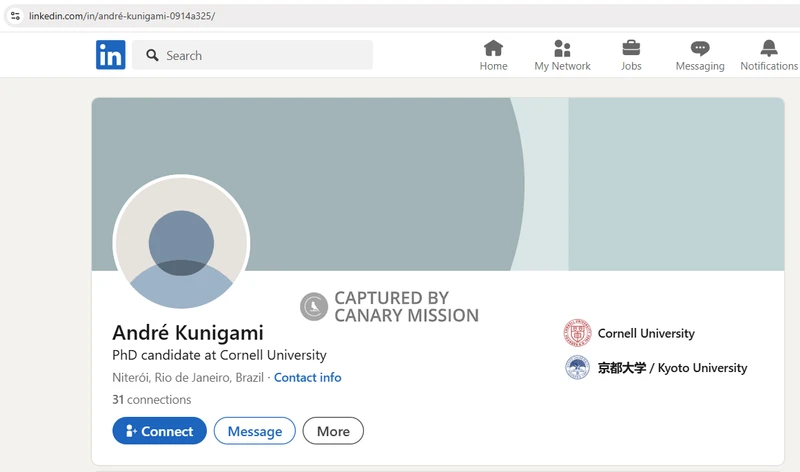This screenshot has height=472, width=800.
Task: Click the LinkedIn logo icon
Action: click(x=110, y=55)
